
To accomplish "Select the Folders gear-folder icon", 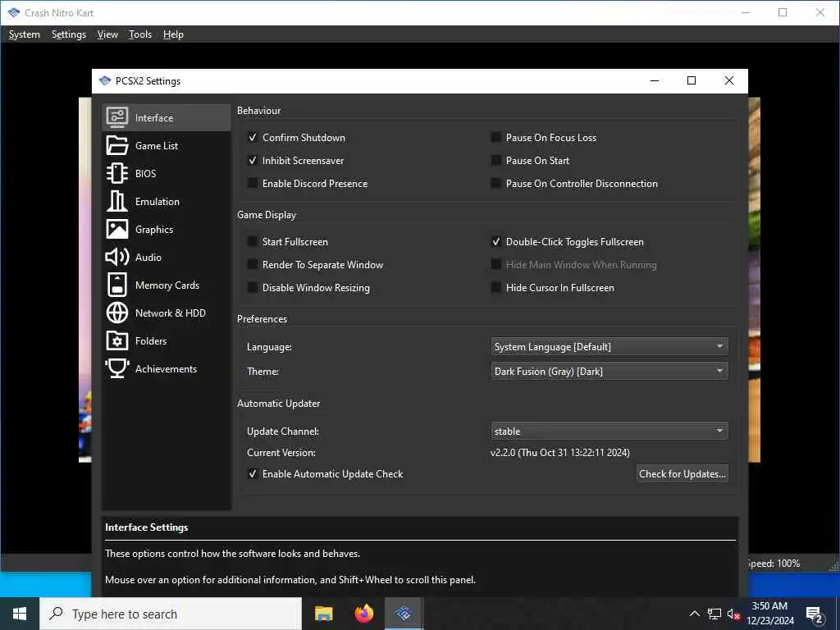I will click(x=116, y=340).
